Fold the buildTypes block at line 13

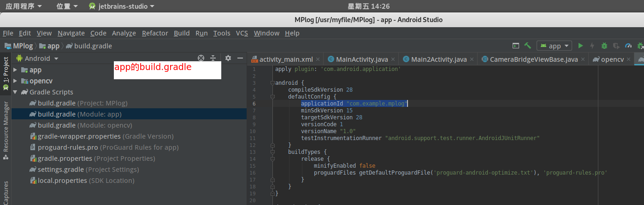click(x=272, y=152)
